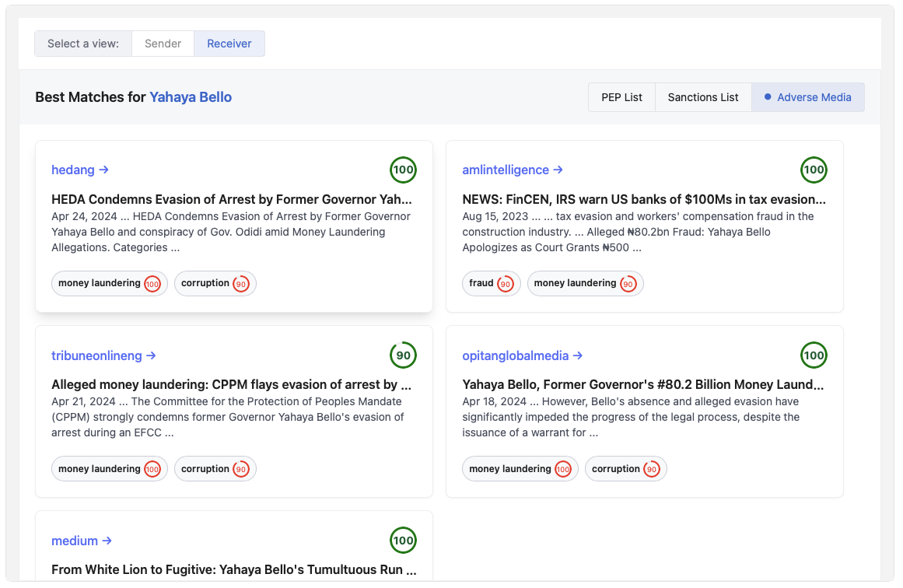Click corruption tag on opitanglobalmedia card
This screenshot has height=588, width=903.
625,469
